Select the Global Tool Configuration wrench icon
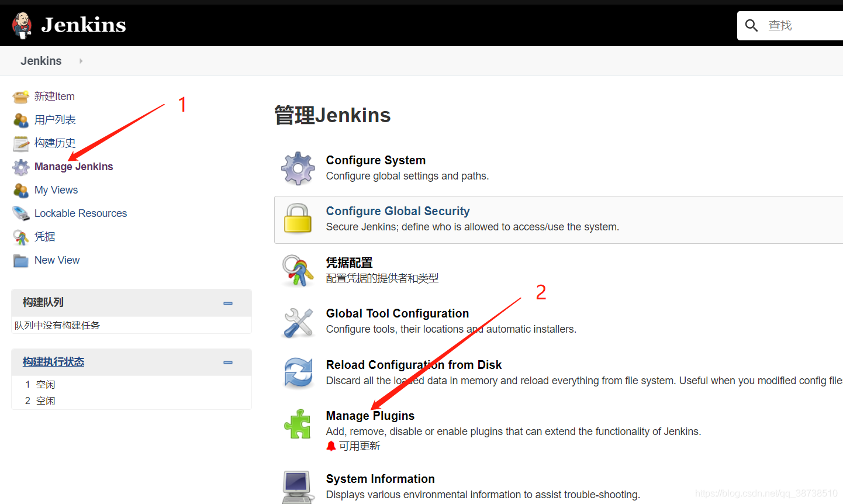 pyautogui.click(x=298, y=321)
